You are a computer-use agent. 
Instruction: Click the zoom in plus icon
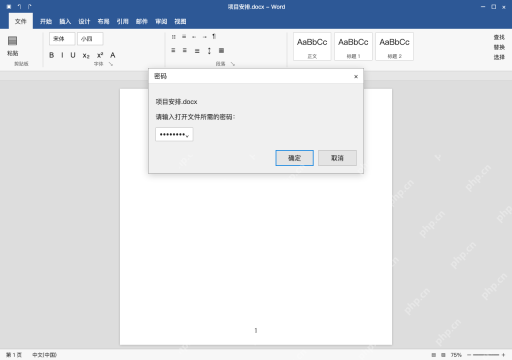tap(503, 355)
